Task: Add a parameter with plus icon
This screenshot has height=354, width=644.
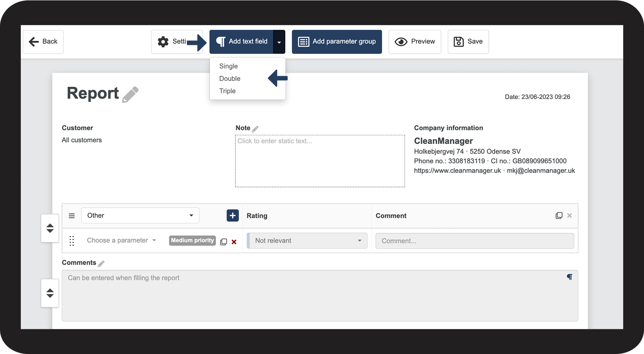Action: pos(233,215)
